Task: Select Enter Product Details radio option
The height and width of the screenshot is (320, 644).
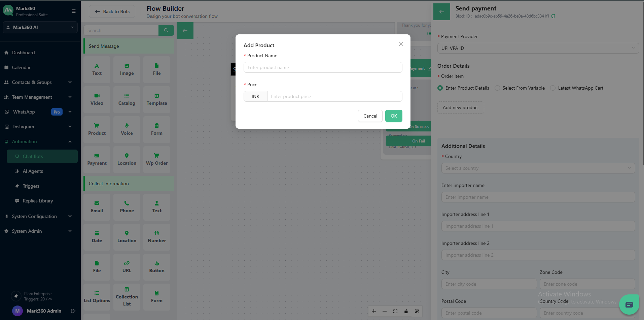Action: (440, 88)
